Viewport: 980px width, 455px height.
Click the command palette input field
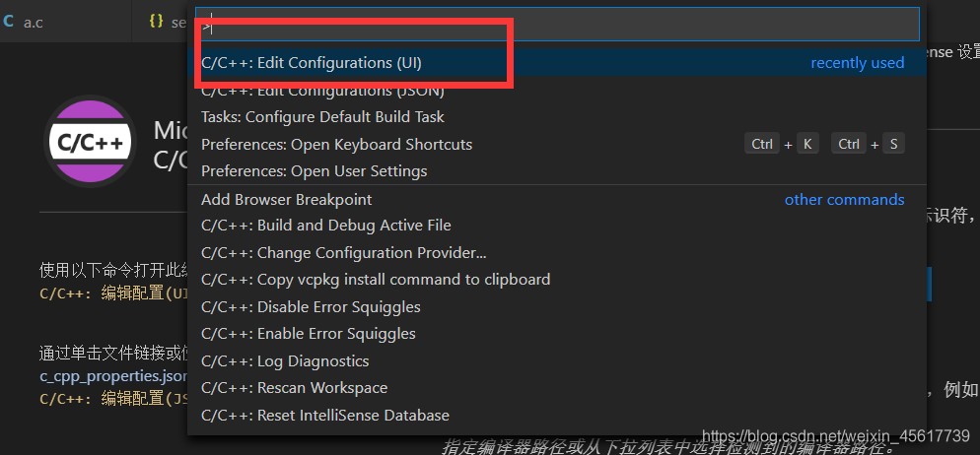pyautogui.click(x=557, y=24)
